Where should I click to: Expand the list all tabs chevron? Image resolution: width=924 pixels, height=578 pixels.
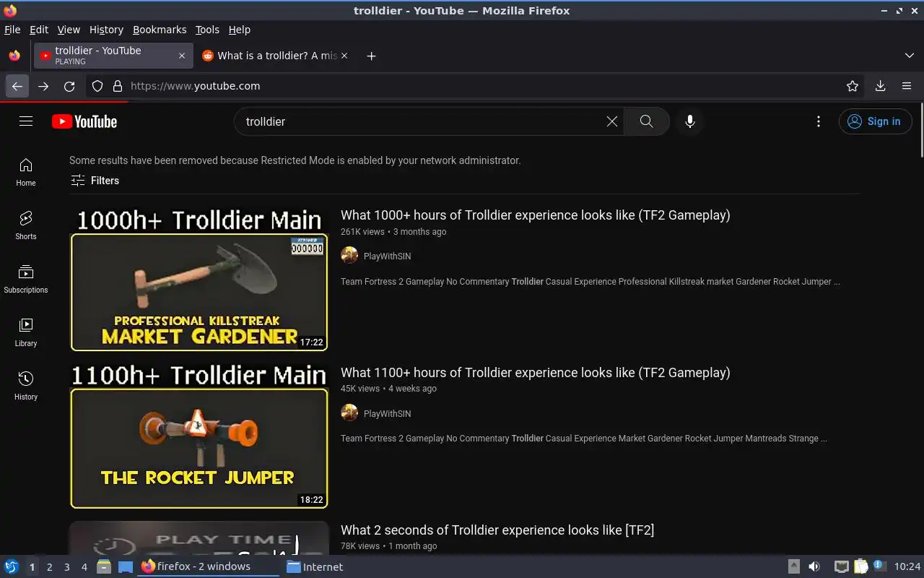click(909, 56)
